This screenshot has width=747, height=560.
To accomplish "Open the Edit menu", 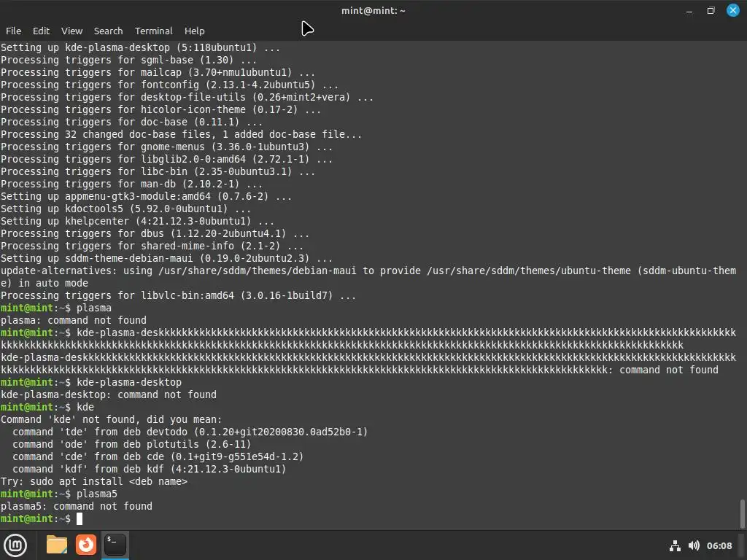I will pyautogui.click(x=41, y=31).
